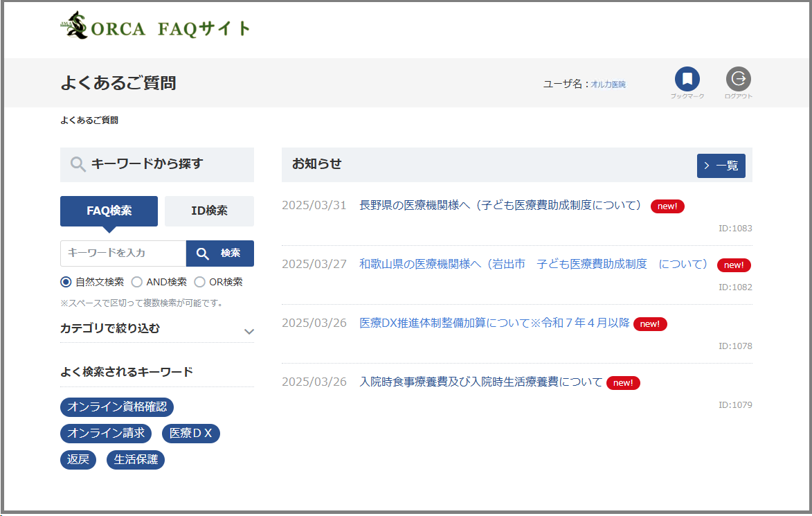This screenshot has height=516, width=812.
Task: Click the お知らせ section heading
Action: click(x=317, y=164)
